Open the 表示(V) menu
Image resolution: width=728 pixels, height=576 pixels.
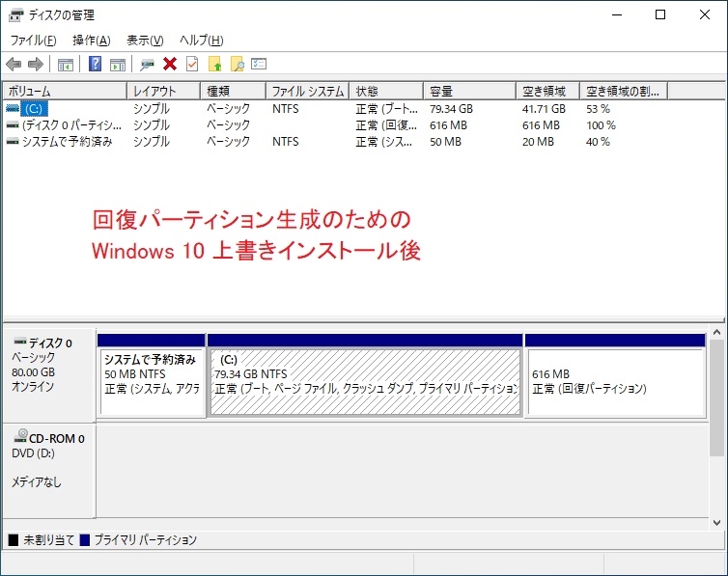(145, 41)
